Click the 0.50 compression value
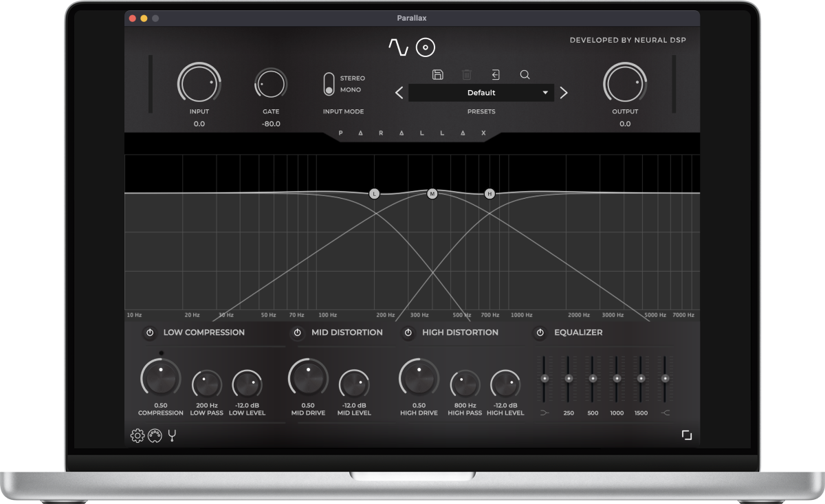The width and height of the screenshot is (825, 504). point(161,406)
